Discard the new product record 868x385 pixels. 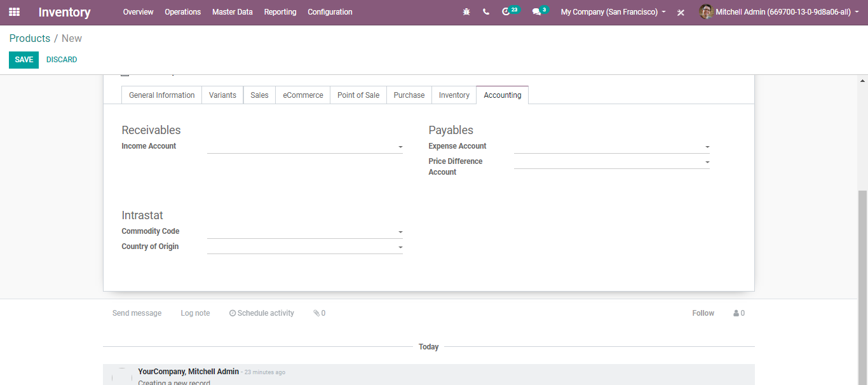62,60
